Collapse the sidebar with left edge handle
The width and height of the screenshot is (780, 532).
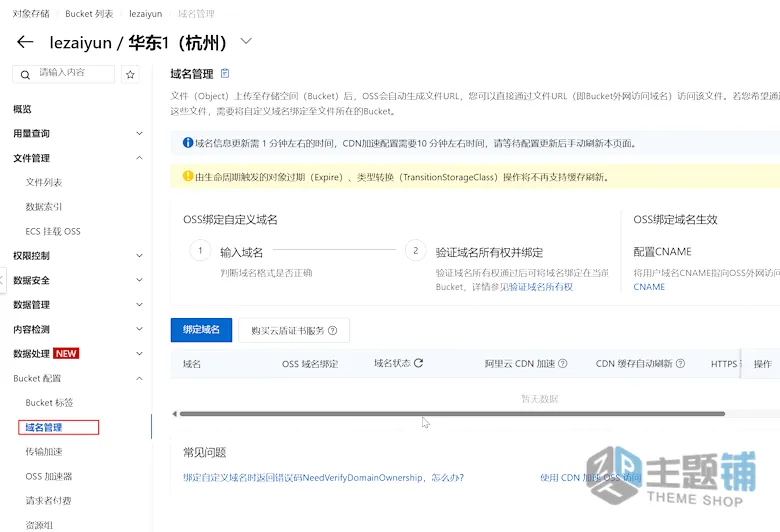[x=2, y=280]
